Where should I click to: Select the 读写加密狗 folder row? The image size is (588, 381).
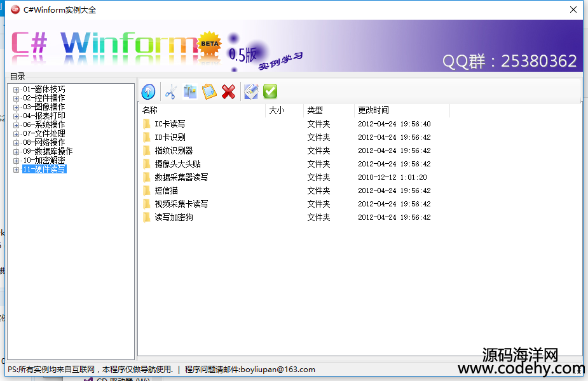(x=174, y=217)
